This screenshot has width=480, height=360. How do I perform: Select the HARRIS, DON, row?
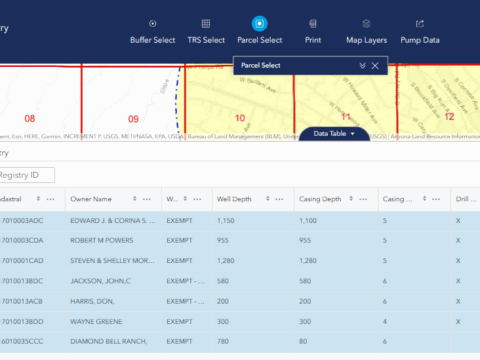240,301
